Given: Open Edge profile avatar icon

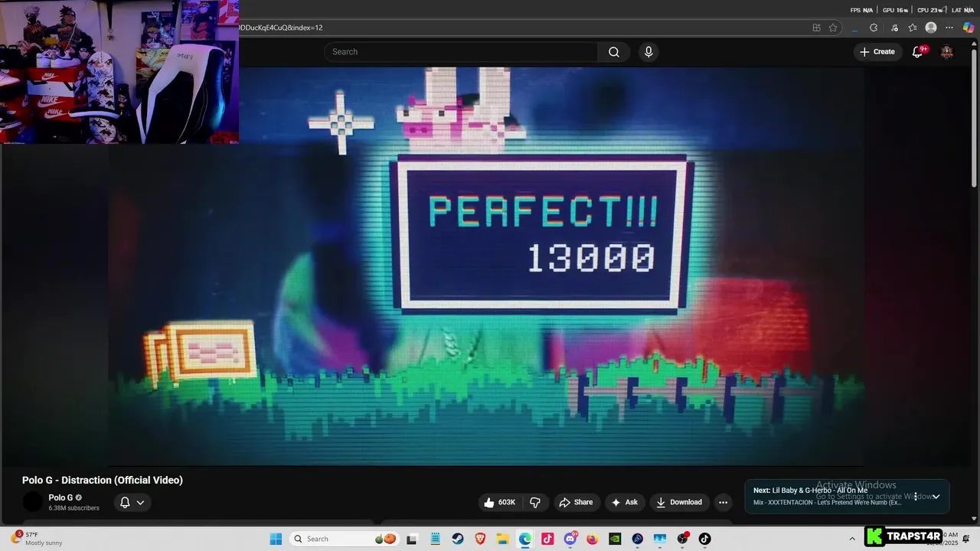Looking at the screenshot, I should pyautogui.click(x=931, y=28).
